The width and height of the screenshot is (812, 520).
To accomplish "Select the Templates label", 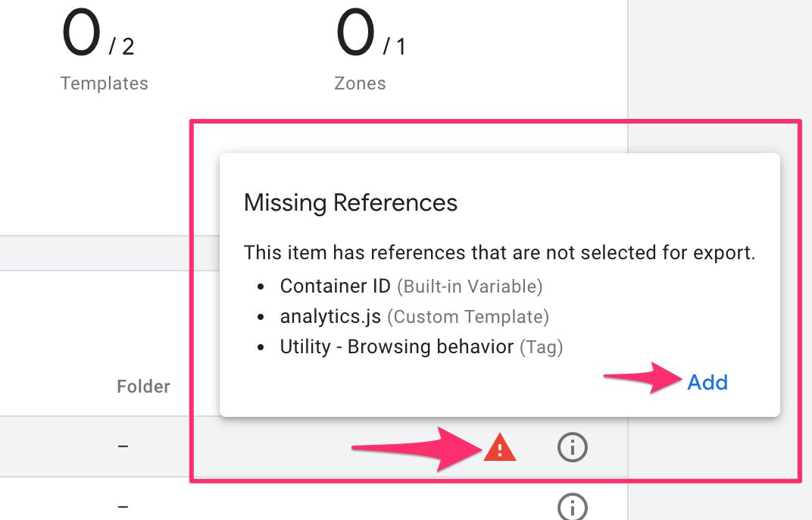I will tap(105, 83).
